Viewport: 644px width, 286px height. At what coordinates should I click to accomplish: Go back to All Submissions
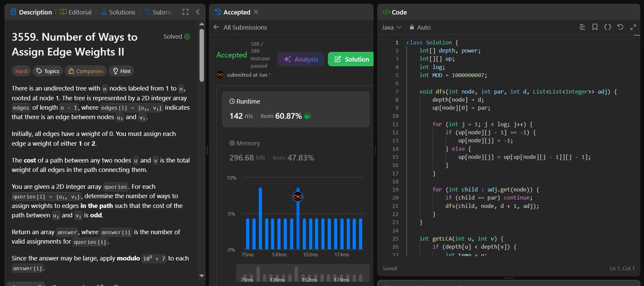coord(245,27)
